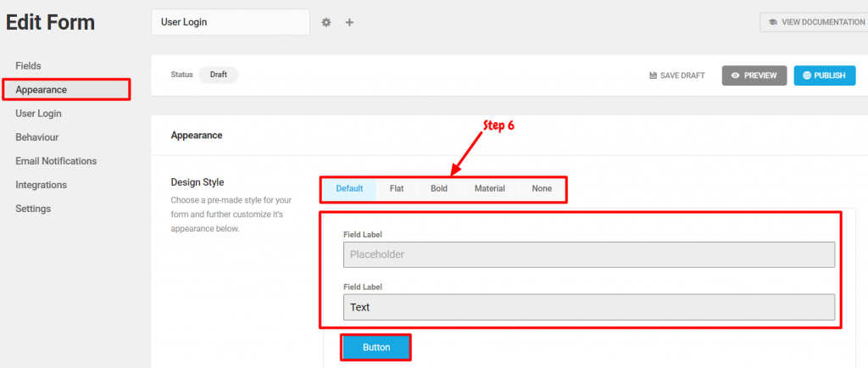The width and height of the screenshot is (868, 368).
Task: Choose the Bold design style
Action: 439,189
